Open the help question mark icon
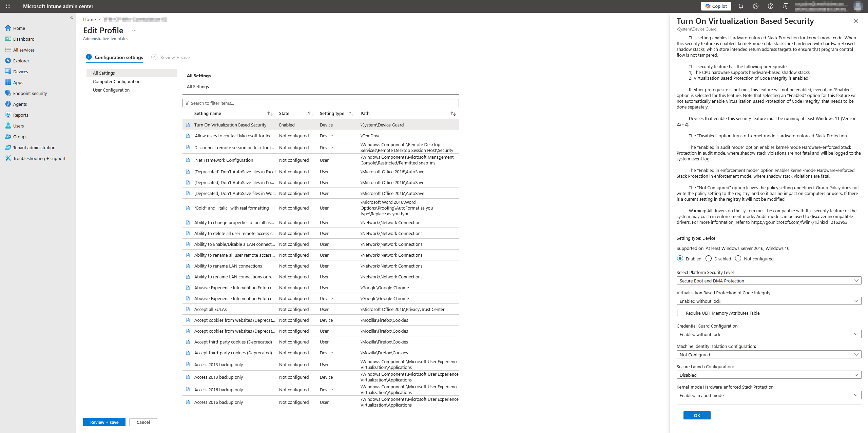The width and height of the screenshot is (868, 433). click(771, 6)
